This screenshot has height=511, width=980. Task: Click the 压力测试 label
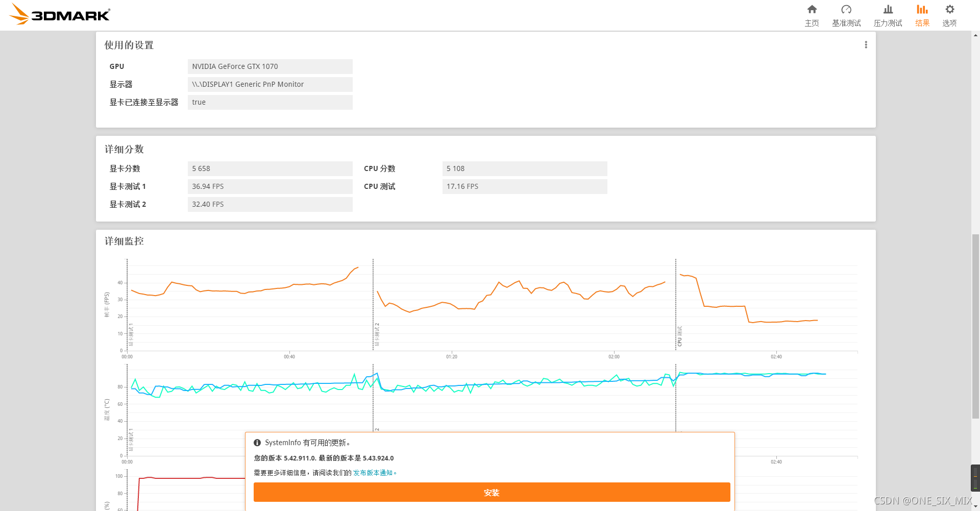888,23
